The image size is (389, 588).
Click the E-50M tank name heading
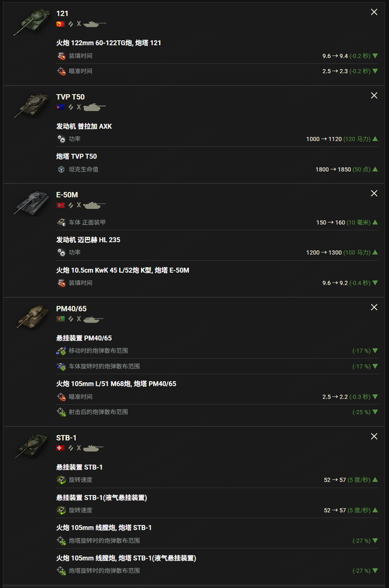tap(67, 195)
